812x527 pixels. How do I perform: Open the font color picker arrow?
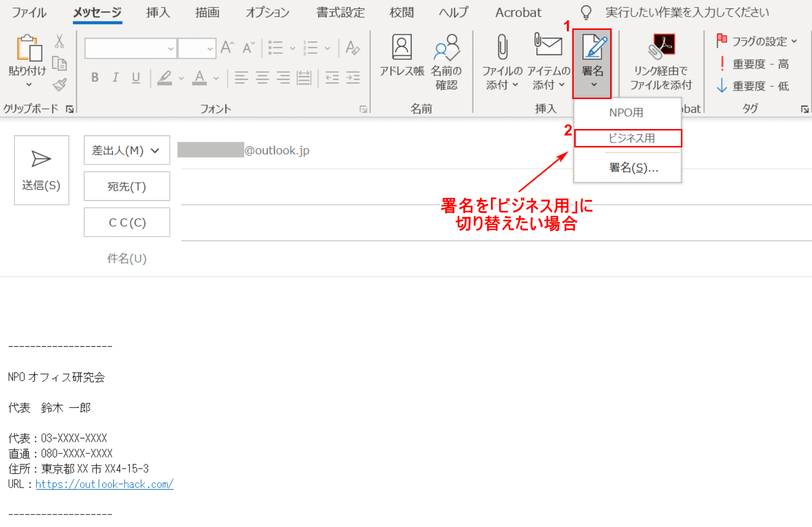coord(216,78)
